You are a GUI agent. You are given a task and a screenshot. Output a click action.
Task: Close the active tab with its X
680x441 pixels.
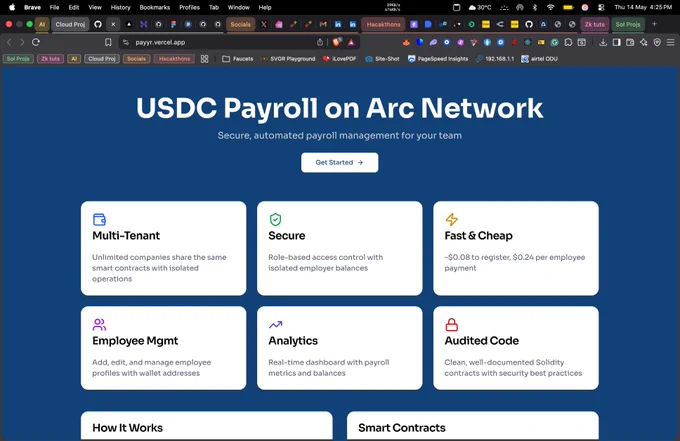(x=113, y=24)
